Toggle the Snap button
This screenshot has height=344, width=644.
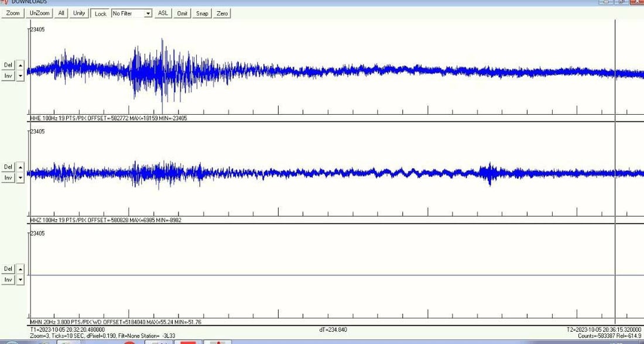click(x=202, y=13)
